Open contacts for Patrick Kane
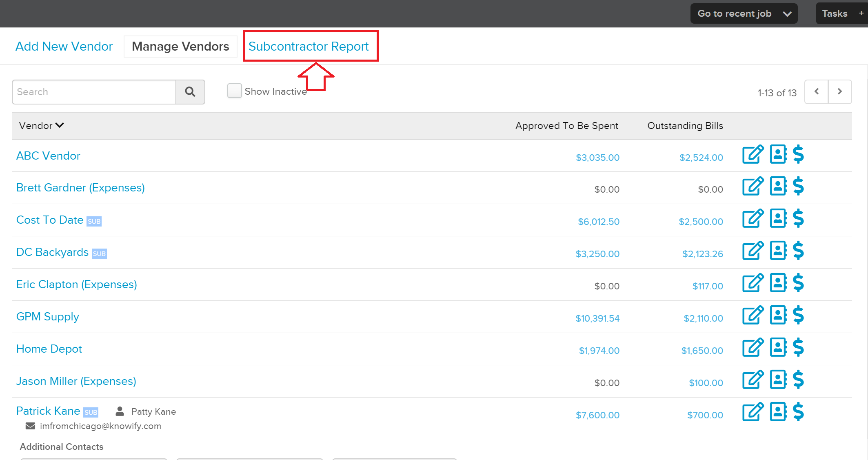Viewport: 868px width, 460px height. pos(778,411)
